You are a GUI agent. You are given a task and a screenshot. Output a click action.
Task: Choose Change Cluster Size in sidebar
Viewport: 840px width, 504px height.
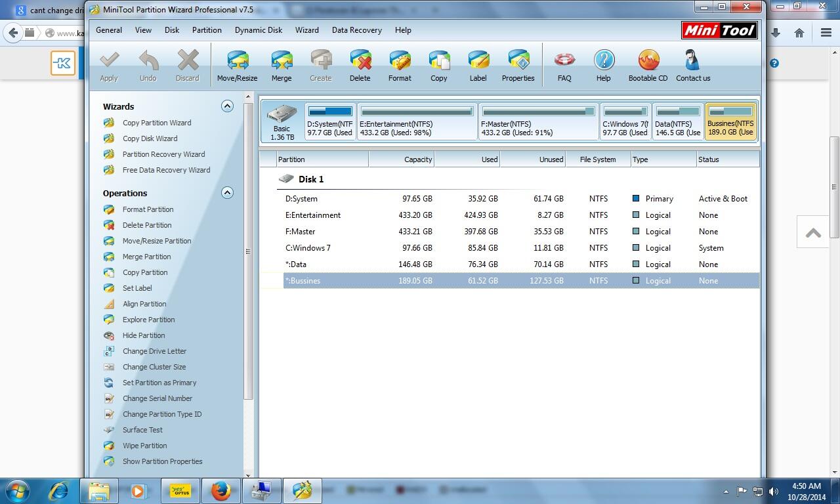click(x=154, y=367)
